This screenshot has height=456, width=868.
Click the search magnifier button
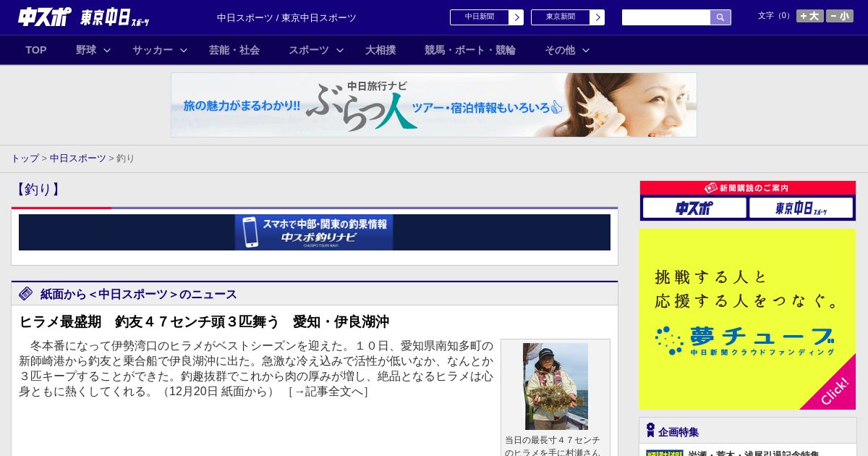point(720,17)
